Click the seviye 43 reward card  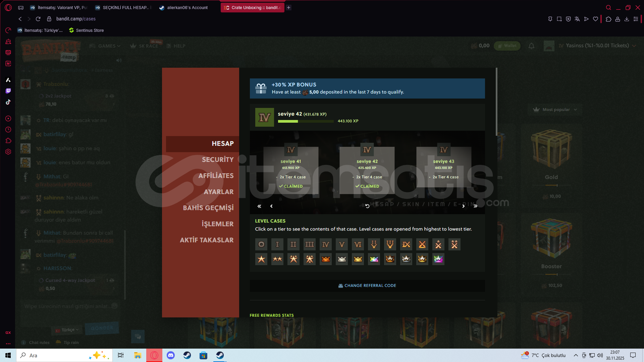[x=443, y=167]
